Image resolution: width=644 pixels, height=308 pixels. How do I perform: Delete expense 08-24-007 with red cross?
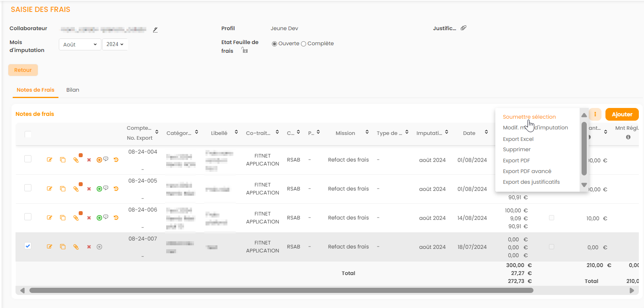pyautogui.click(x=89, y=247)
